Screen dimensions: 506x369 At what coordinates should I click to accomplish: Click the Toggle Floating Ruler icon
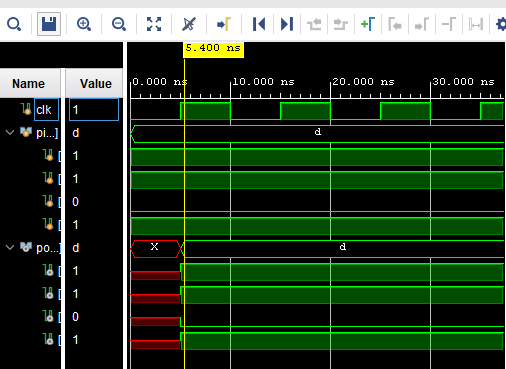[476, 24]
